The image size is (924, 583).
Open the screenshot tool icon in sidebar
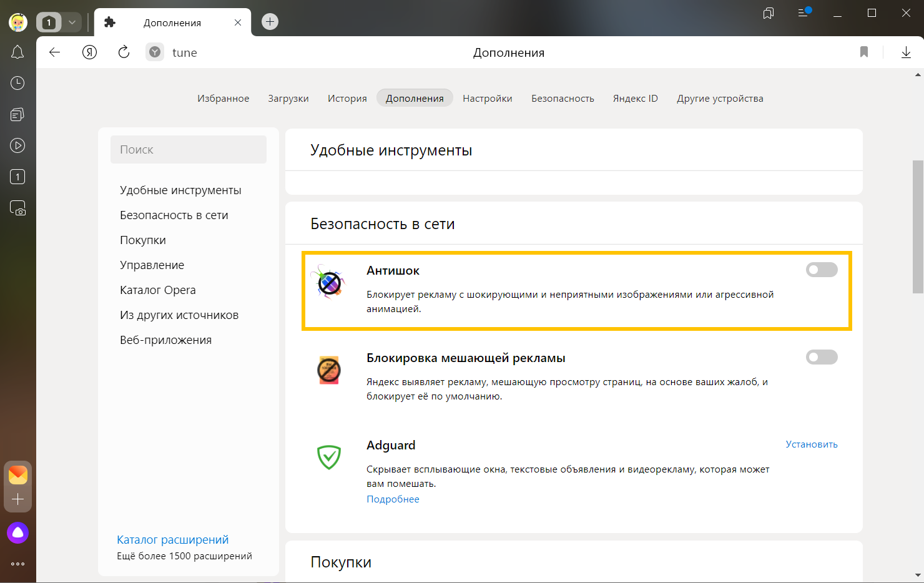click(x=17, y=208)
